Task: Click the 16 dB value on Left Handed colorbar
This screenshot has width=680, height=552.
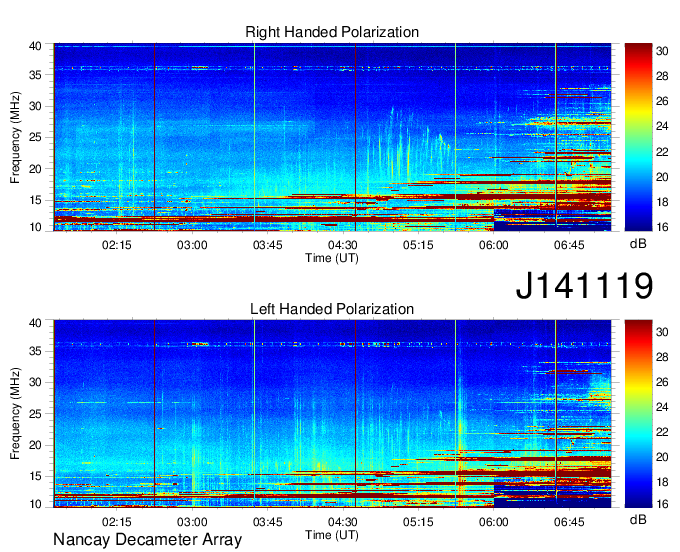Action: point(662,504)
